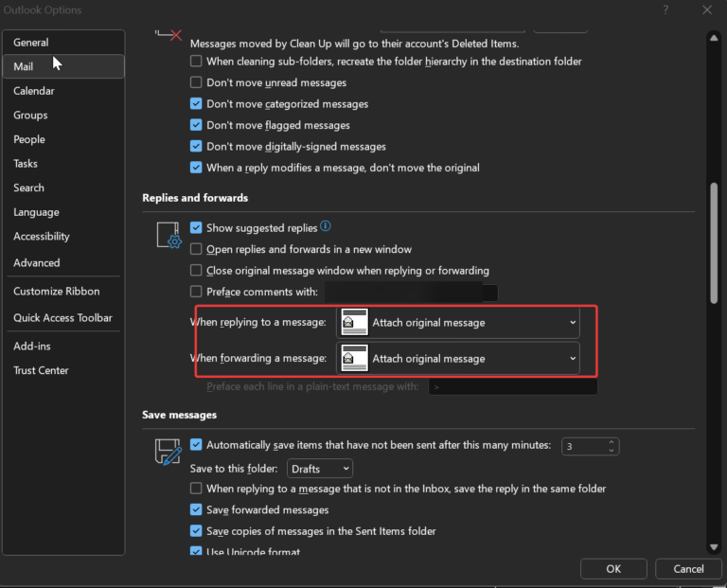The width and height of the screenshot is (727, 588).
Task: Open the Groups options category
Action: [63, 115]
